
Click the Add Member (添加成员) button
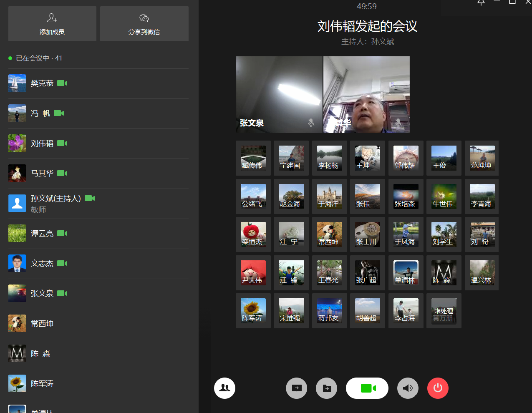point(52,24)
